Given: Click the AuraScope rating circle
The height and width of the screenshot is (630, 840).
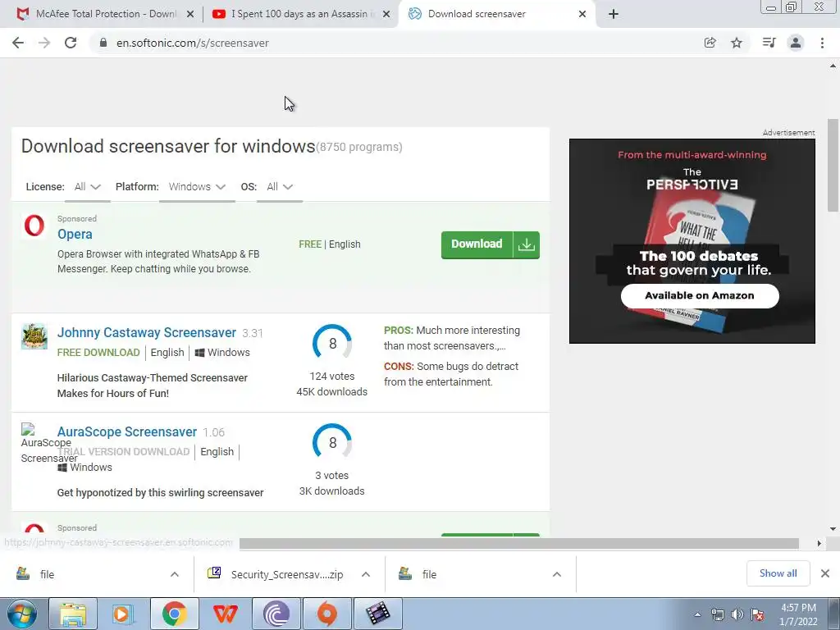Looking at the screenshot, I should [x=332, y=443].
